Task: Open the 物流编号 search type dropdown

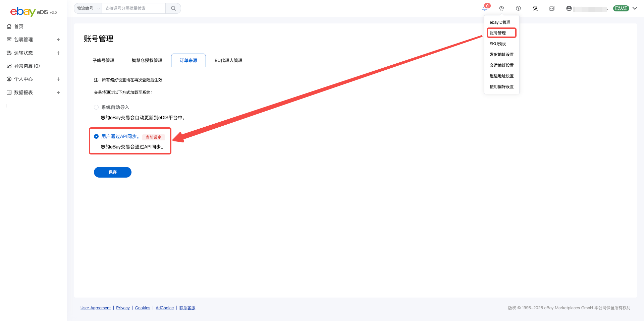Action: pyautogui.click(x=88, y=8)
